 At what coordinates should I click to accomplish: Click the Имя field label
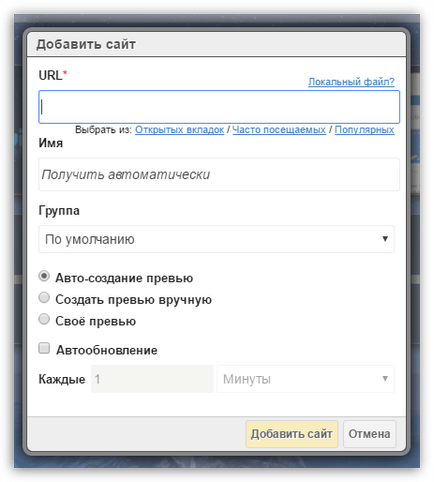click(x=51, y=143)
